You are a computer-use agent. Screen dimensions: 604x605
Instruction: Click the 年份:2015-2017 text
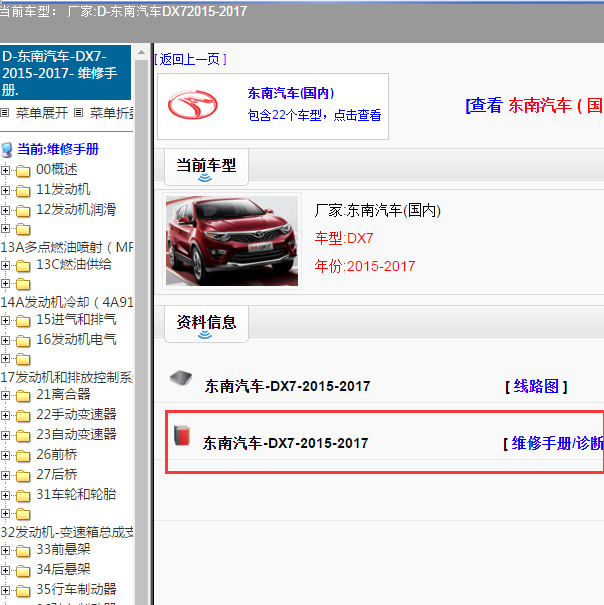(x=365, y=266)
